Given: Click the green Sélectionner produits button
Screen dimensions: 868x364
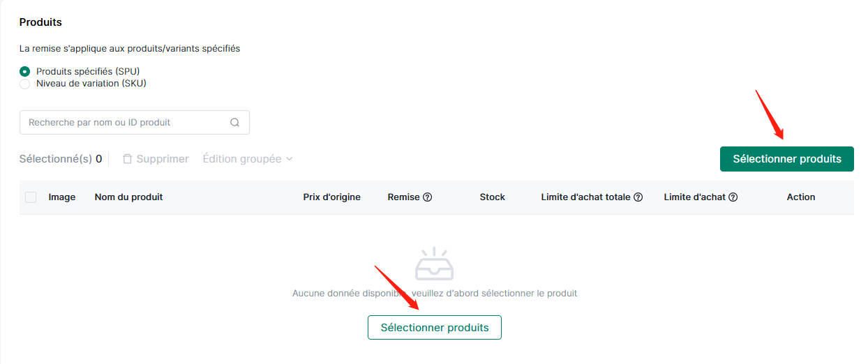Looking at the screenshot, I should [787, 159].
